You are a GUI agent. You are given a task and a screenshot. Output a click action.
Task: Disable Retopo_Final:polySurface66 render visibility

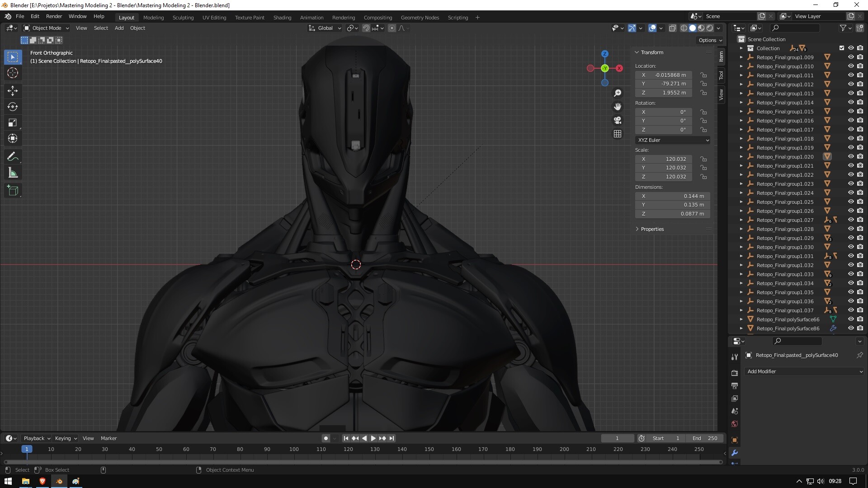860,319
